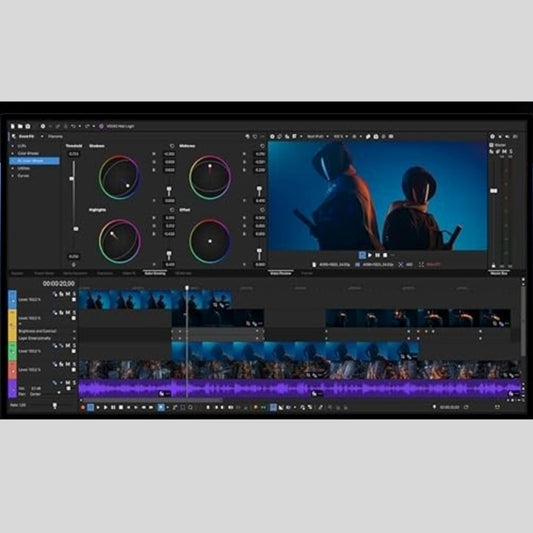Reset the Midtones color wheel
Screen dimensions: 533x533
click(262, 146)
